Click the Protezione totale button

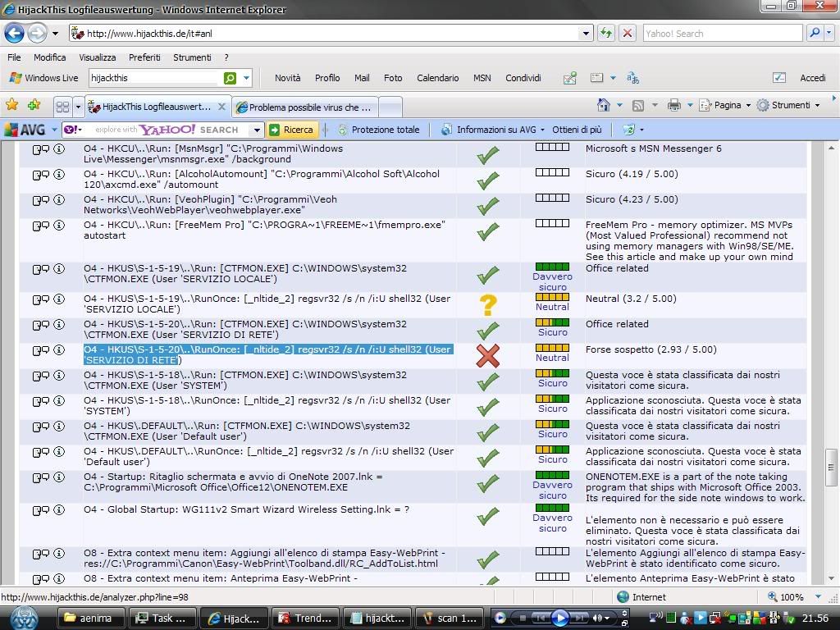[377, 130]
